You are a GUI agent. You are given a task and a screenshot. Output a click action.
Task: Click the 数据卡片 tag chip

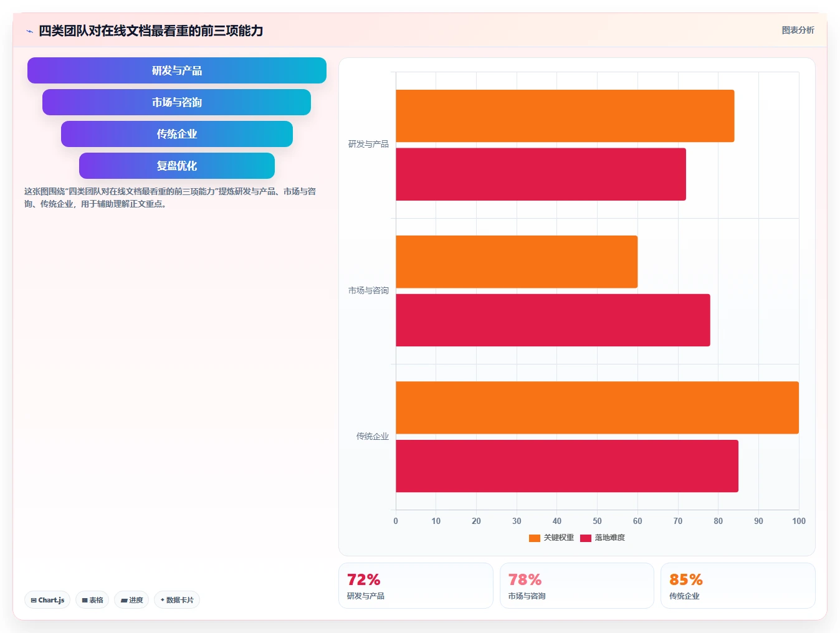click(177, 600)
